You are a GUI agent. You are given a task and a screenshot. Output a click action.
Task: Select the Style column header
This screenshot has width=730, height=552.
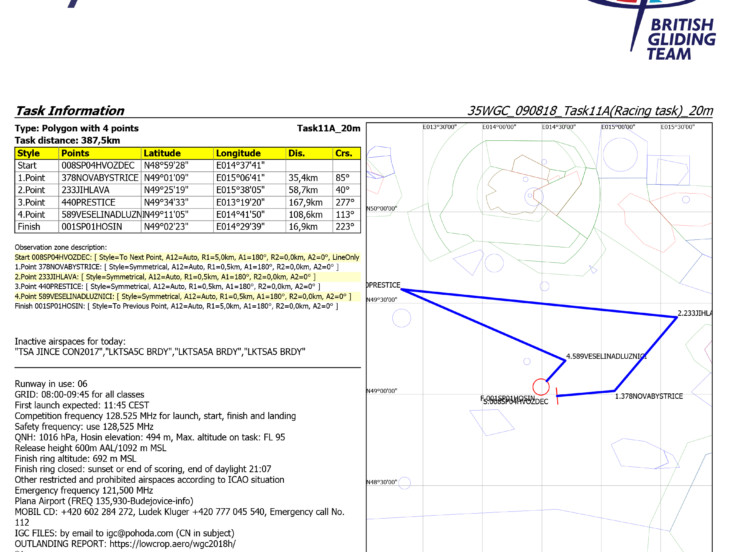(29, 153)
